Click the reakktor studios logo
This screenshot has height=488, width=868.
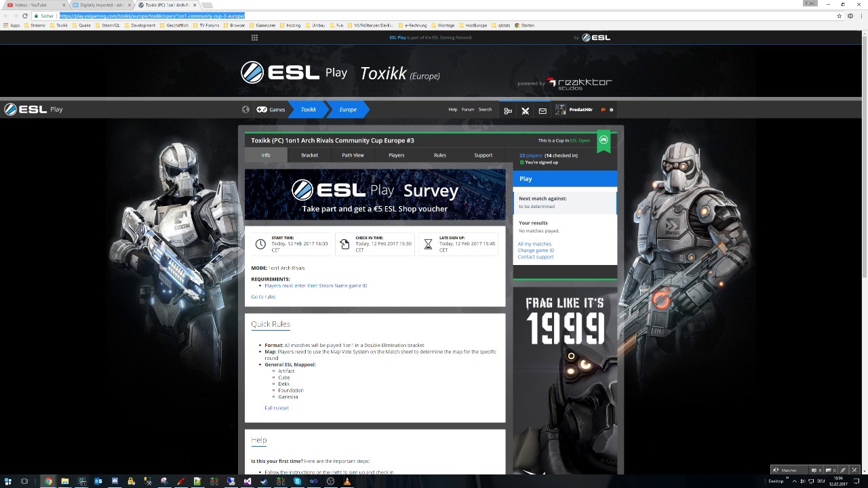coord(580,83)
